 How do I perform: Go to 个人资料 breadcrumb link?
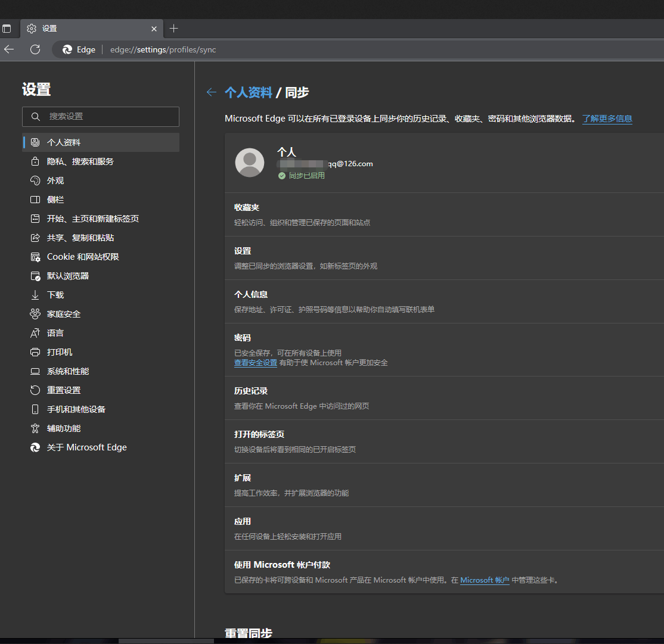[249, 92]
